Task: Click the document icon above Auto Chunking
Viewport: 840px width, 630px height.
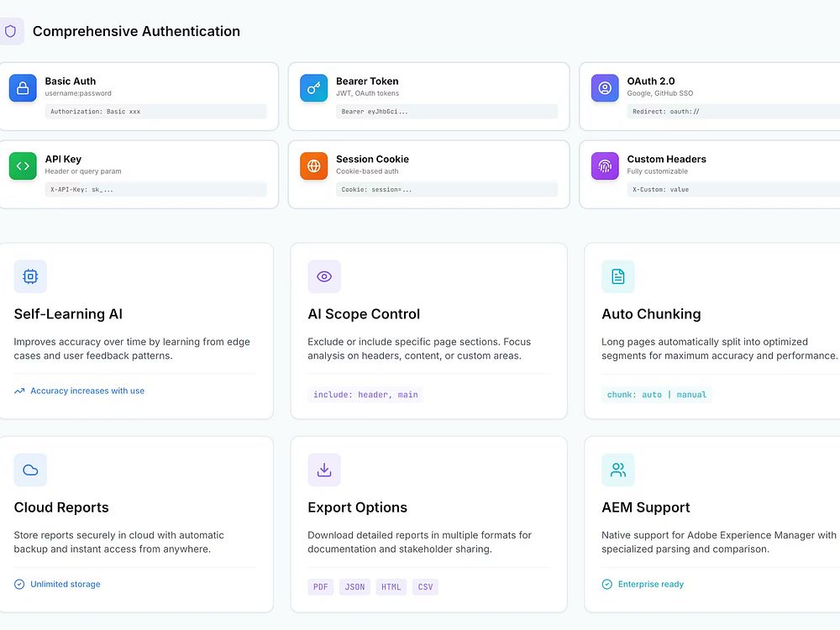Action: [618, 276]
